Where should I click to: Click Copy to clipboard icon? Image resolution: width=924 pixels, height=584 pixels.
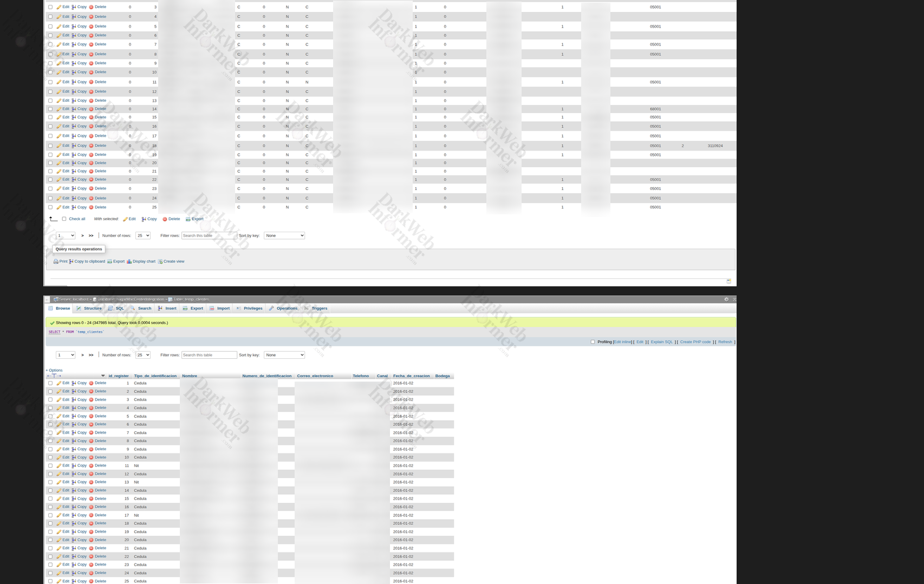coord(71,261)
